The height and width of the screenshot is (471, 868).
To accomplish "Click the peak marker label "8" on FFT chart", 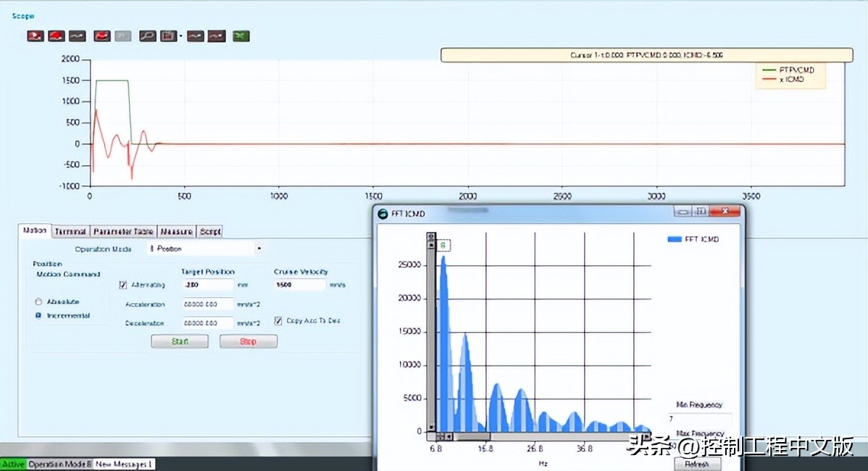I will pyautogui.click(x=443, y=245).
